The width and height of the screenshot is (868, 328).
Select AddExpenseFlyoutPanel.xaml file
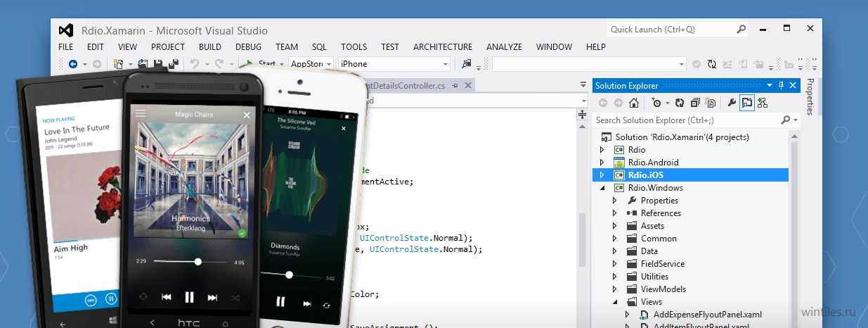[x=707, y=315]
